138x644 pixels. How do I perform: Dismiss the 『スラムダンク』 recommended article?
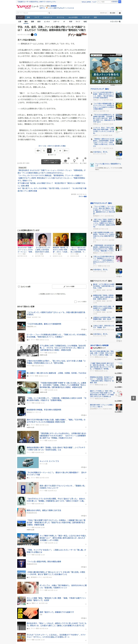coord(86,318)
